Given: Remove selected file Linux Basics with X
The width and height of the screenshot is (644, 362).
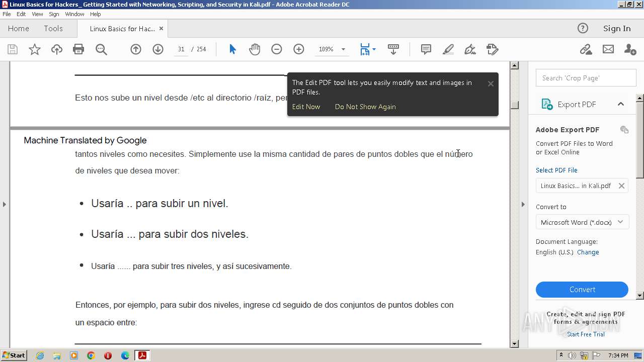Looking at the screenshot, I should click(x=621, y=186).
